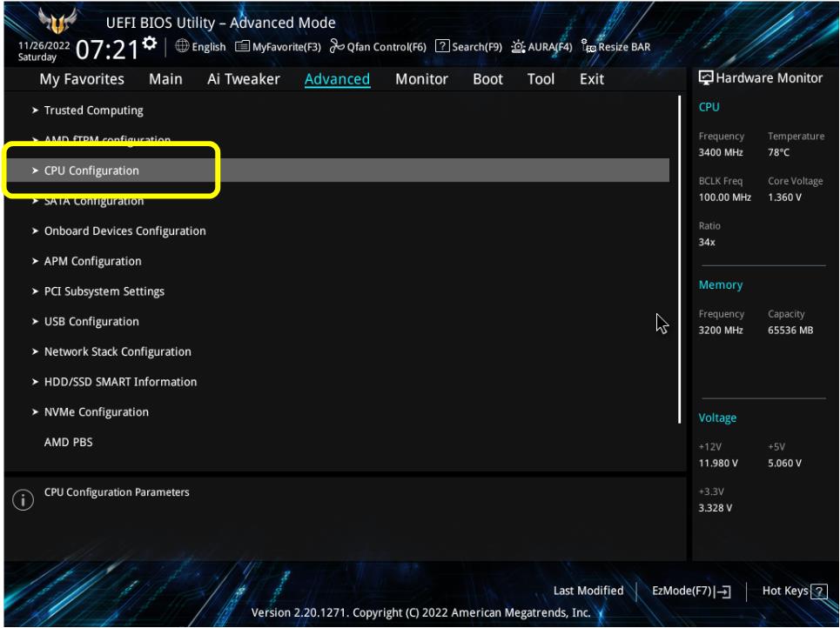Open the Monitor tab

click(x=421, y=79)
